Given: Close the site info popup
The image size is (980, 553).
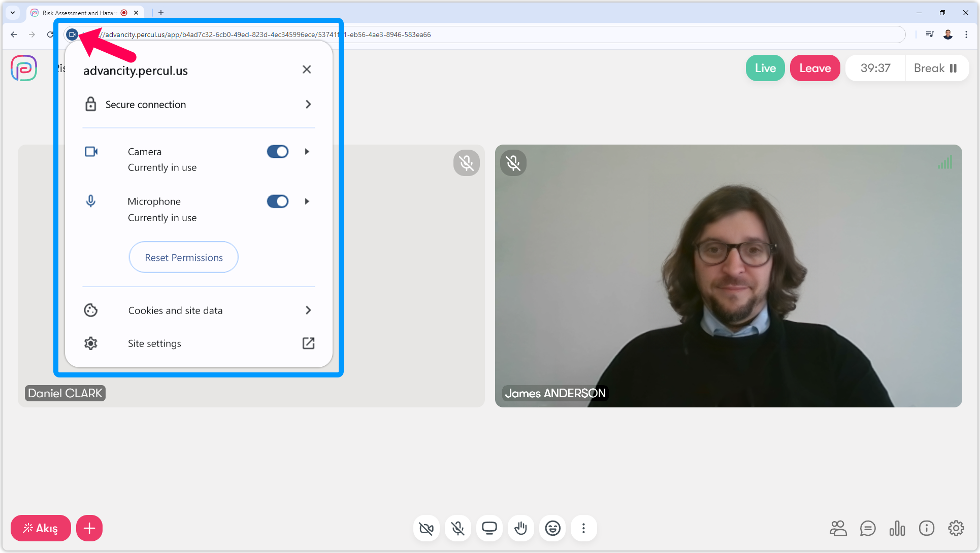Looking at the screenshot, I should (307, 70).
